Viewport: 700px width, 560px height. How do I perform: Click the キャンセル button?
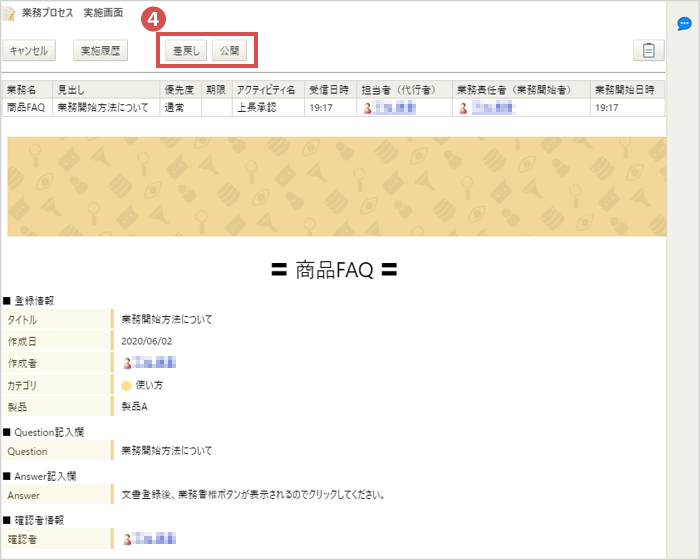(29, 50)
